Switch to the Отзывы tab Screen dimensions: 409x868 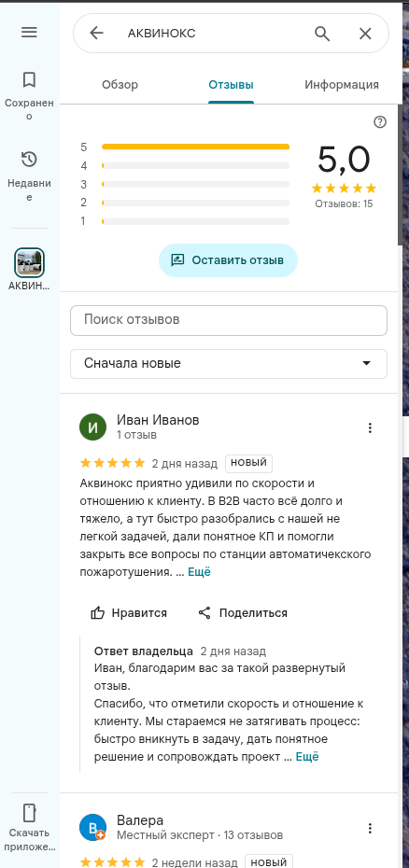pyautogui.click(x=231, y=85)
